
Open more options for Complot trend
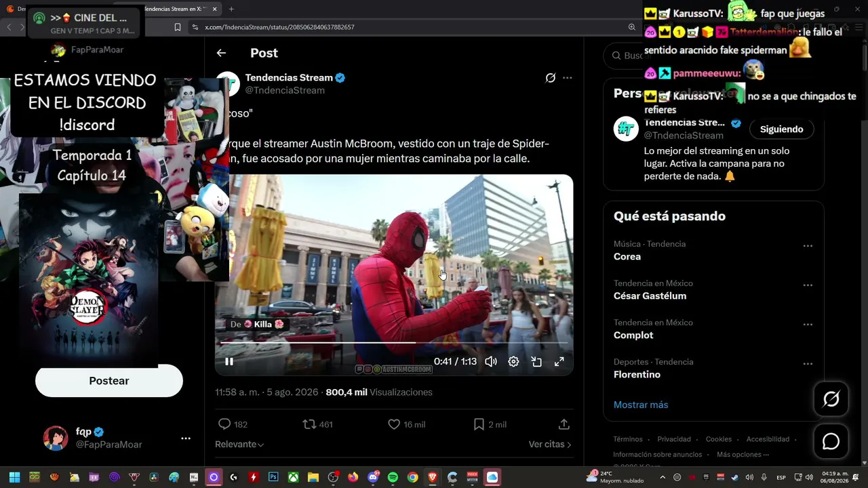pos(808,325)
